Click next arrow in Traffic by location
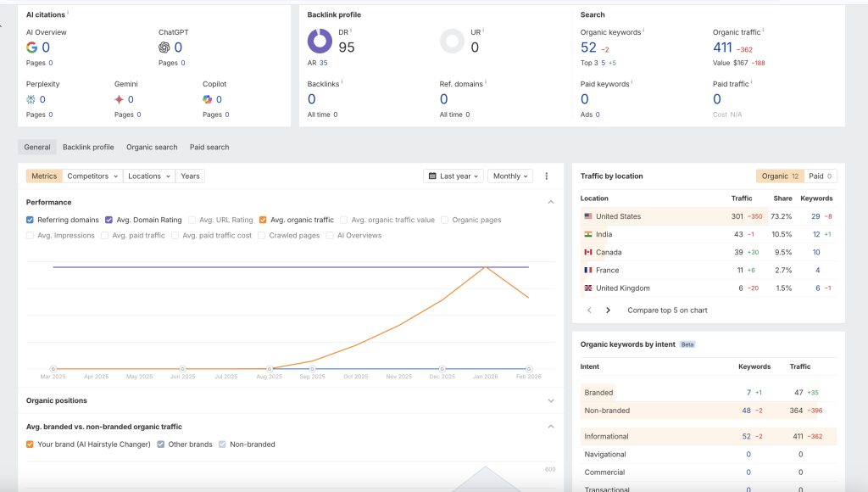 pos(608,310)
